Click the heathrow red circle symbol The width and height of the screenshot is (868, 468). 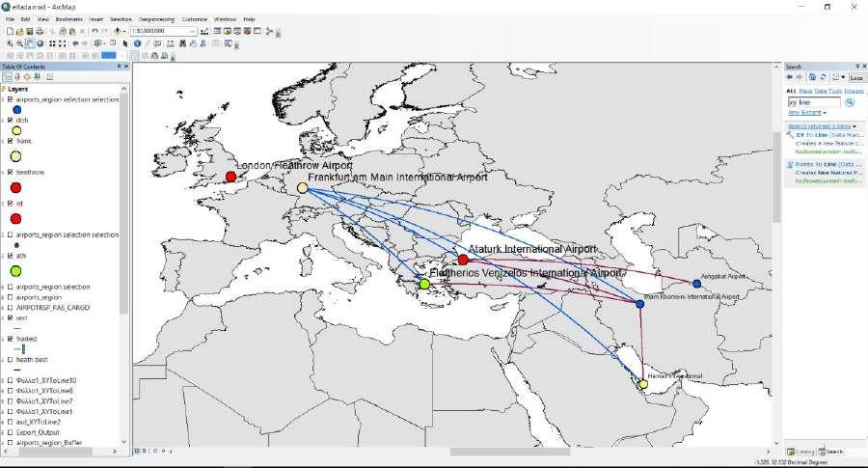tap(16, 188)
